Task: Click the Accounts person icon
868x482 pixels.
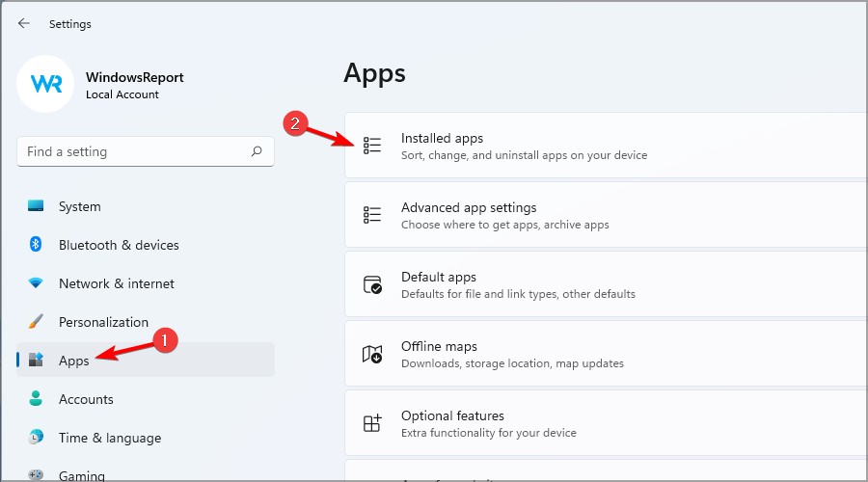Action: click(36, 398)
